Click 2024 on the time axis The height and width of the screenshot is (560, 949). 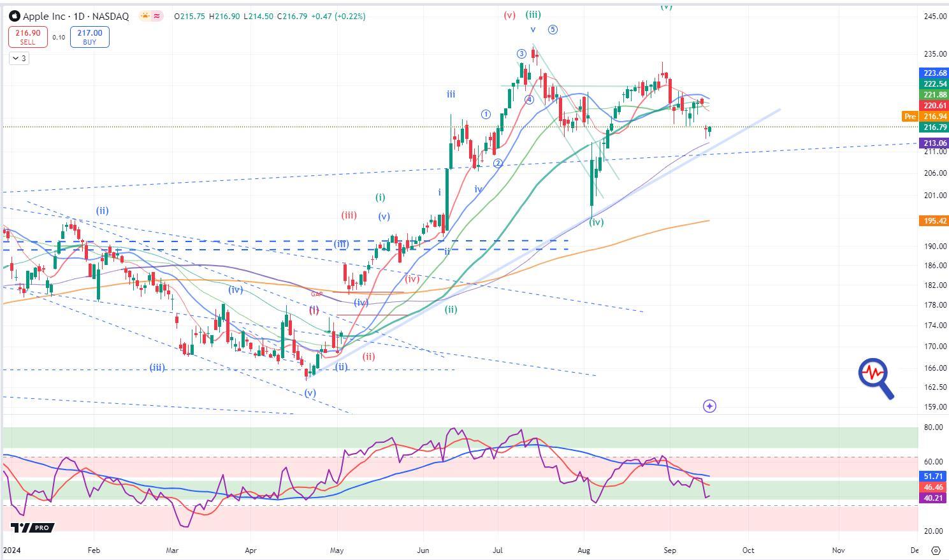11,550
